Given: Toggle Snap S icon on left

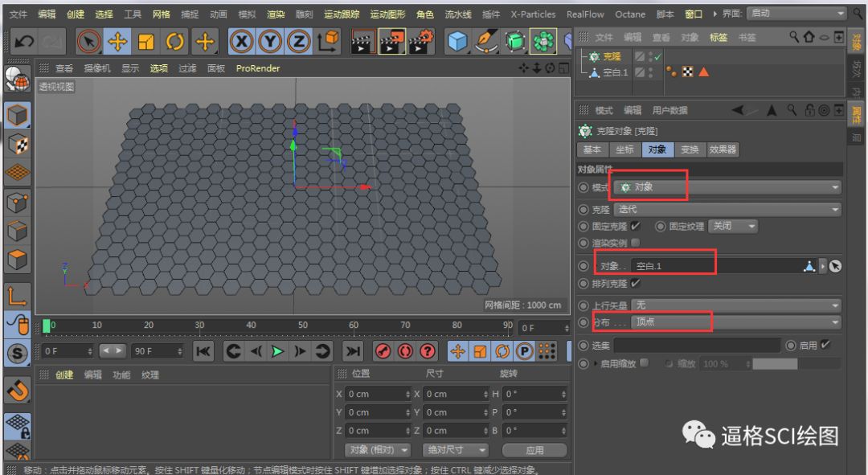Looking at the screenshot, I should (17, 354).
